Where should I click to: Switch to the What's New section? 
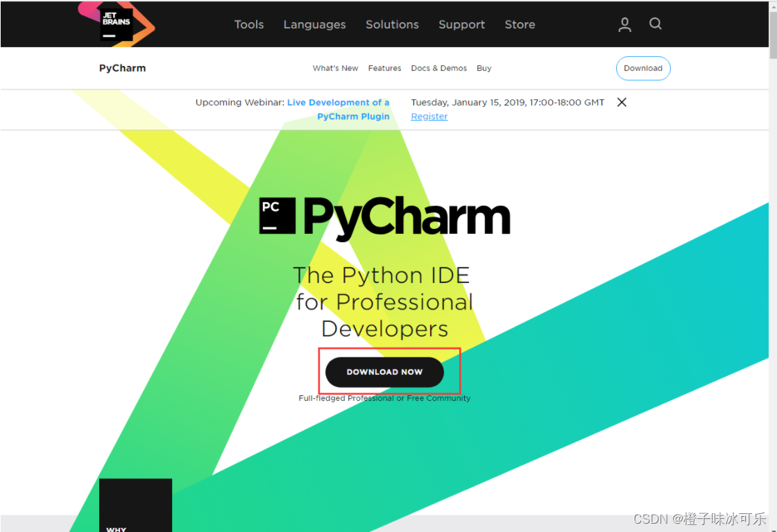[336, 68]
